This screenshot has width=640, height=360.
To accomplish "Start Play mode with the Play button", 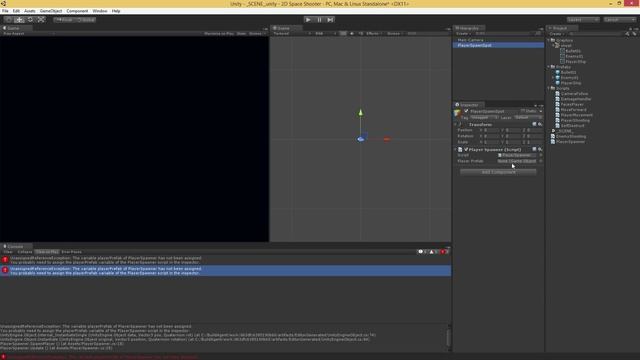I will pyautogui.click(x=308, y=20).
